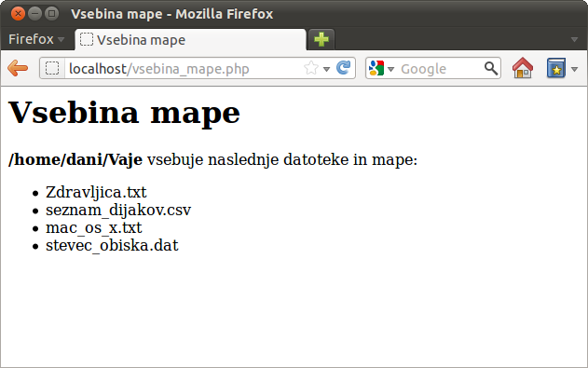This screenshot has height=368, width=588.
Task: Expand the URL history dropdown arrow
Action: tap(327, 69)
